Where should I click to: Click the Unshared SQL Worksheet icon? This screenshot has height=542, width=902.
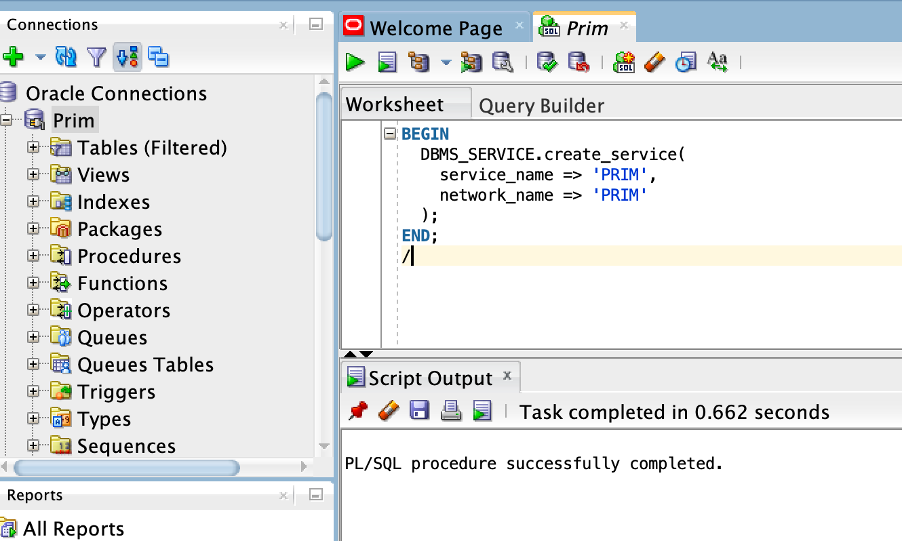624,62
